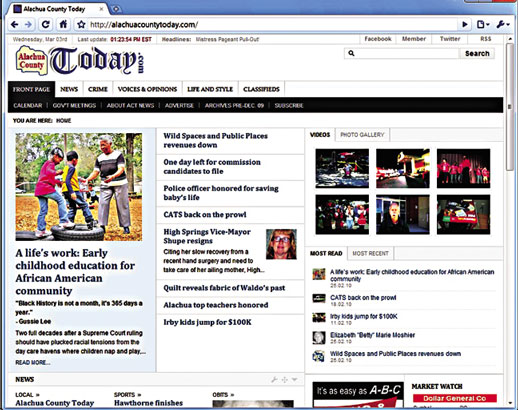Play the first video thumbnail in top row

point(342,168)
